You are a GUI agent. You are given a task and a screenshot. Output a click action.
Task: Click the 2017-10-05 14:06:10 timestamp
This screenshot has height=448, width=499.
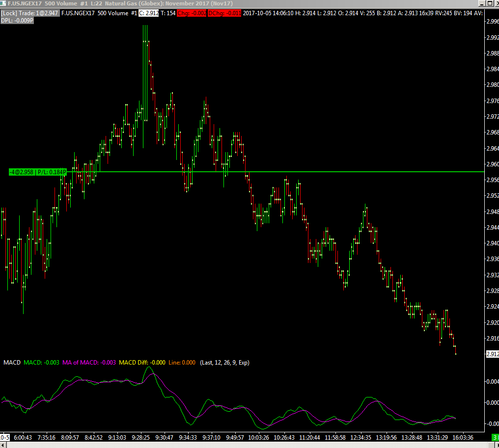[268, 13]
